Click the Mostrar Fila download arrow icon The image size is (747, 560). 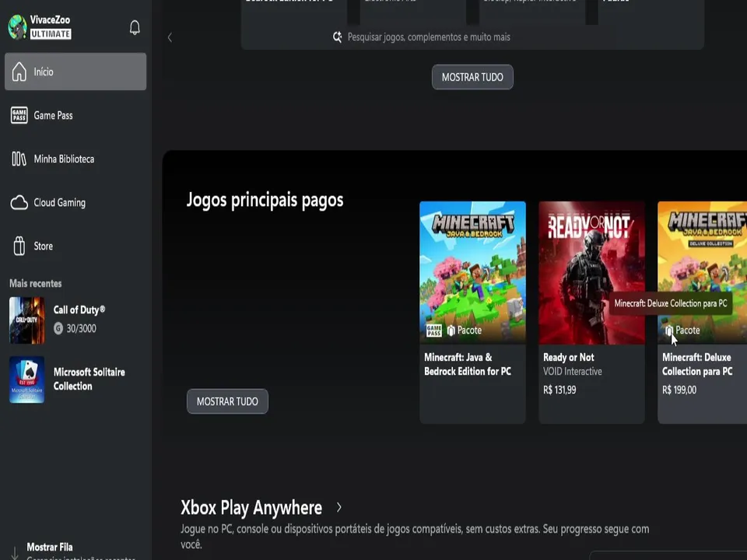tap(15, 552)
